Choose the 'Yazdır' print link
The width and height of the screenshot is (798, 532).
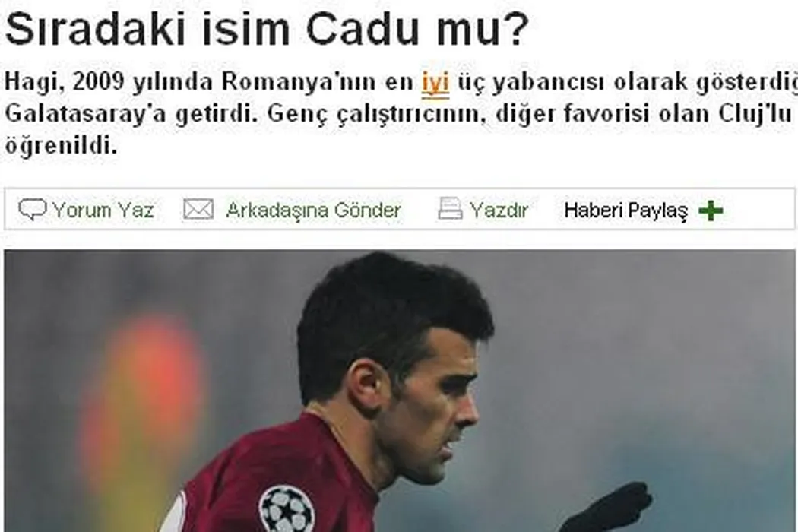499,210
